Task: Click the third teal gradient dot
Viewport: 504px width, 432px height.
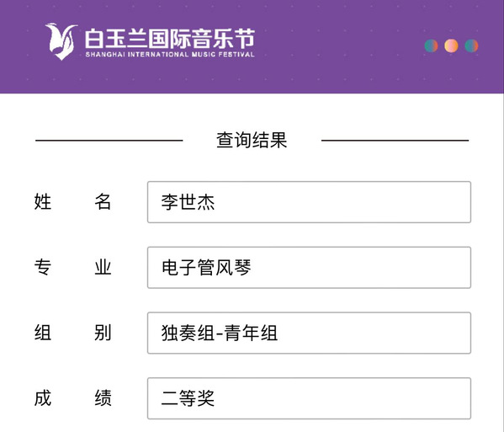Action: (471, 45)
